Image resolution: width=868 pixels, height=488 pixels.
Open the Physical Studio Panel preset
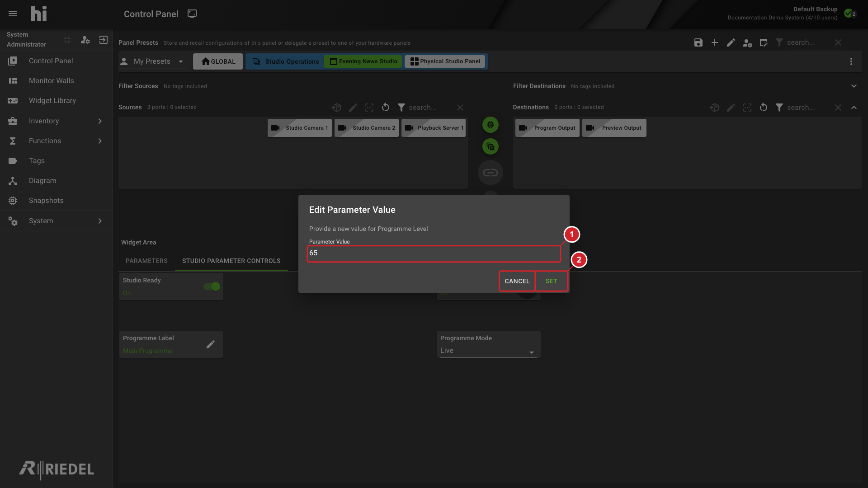point(445,61)
